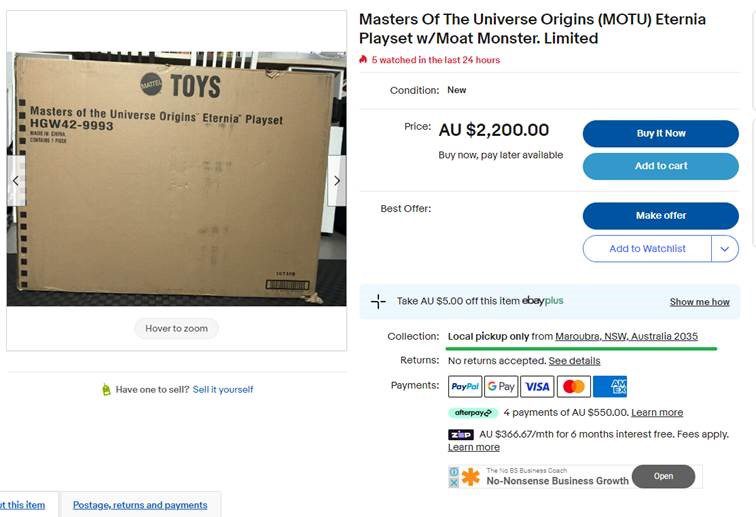Click the Eternia Playset box photo
Viewport: 756px width, 517px height.
[x=176, y=178]
